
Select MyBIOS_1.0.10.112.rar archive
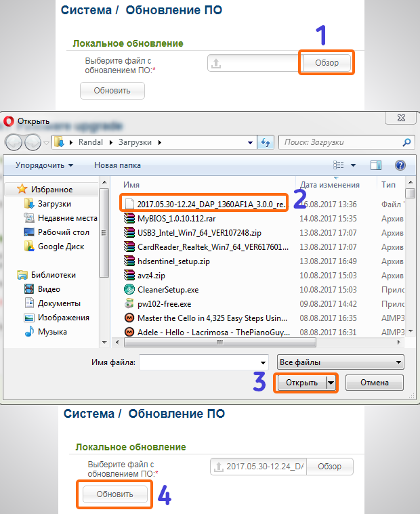pyautogui.click(x=178, y=219)
